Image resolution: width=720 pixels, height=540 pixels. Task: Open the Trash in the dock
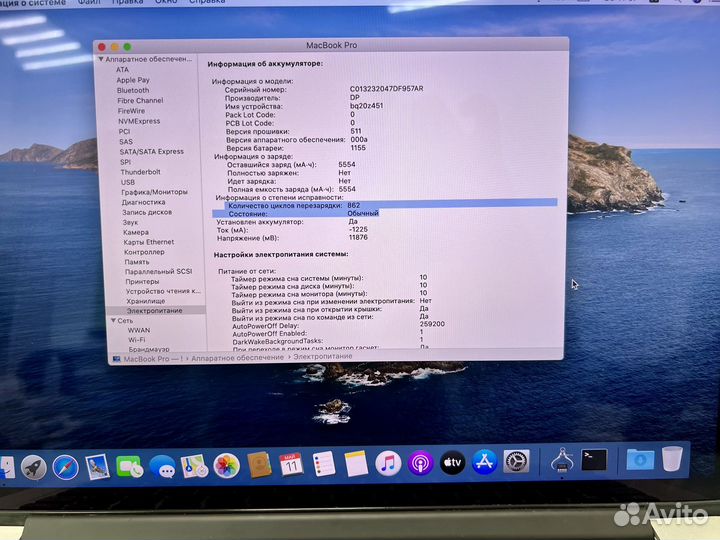(x=672, y=458)
